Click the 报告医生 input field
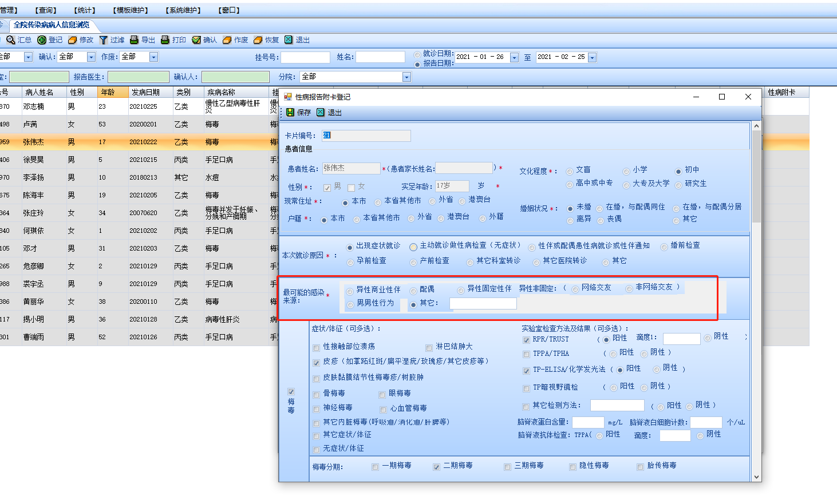This screenshot has height=504, width=837. click(139, 77)
